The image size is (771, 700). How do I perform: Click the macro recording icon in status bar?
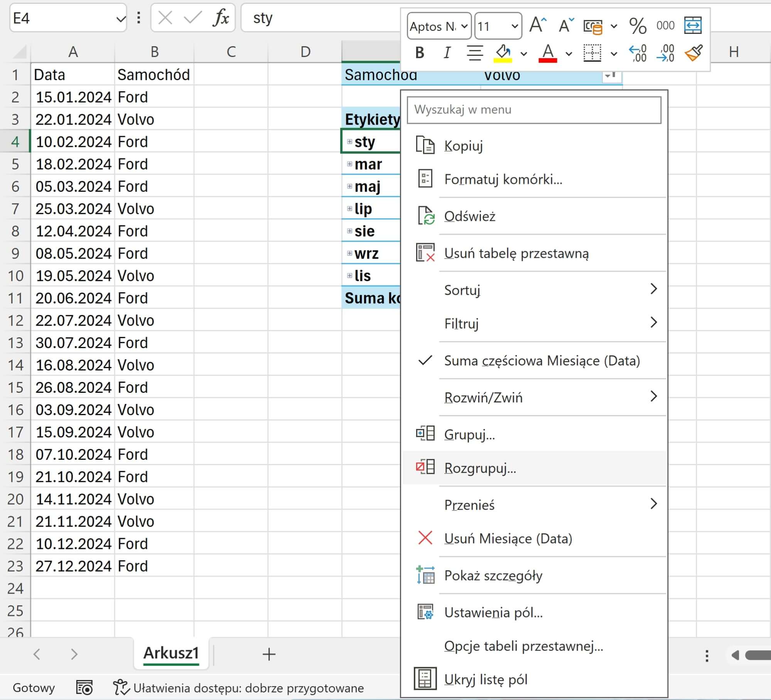[x=84, y=688]
